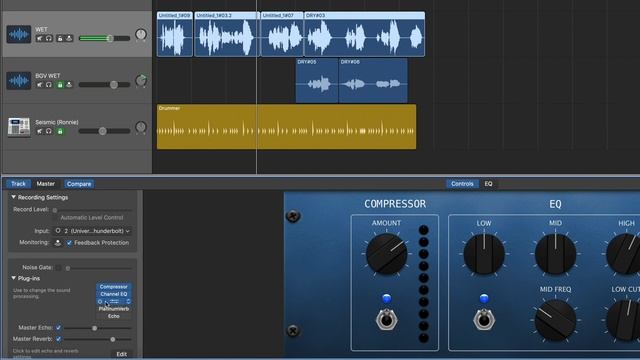Click the EQ HIGH knob

[624, 254]
